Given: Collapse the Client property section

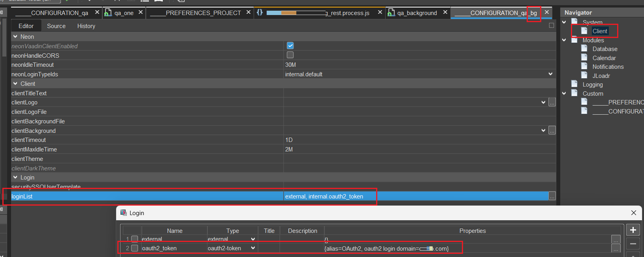Looking at the screenshot, I should point(15,83).
